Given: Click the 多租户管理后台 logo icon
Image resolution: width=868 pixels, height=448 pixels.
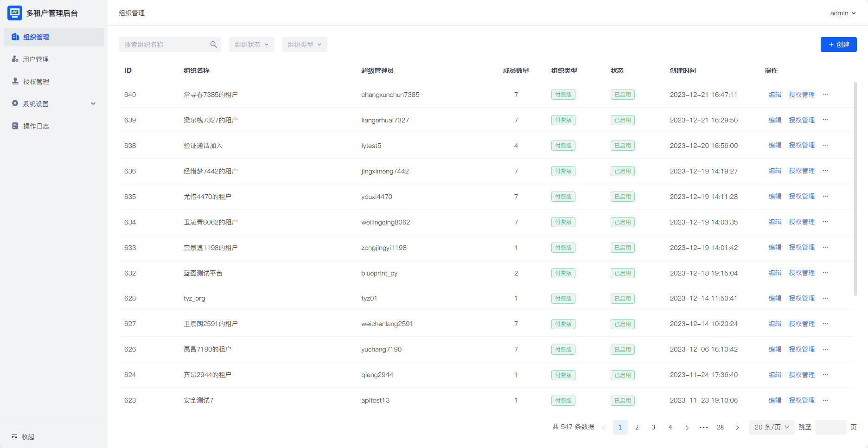Looking at the screenshot, I should 15,13.
